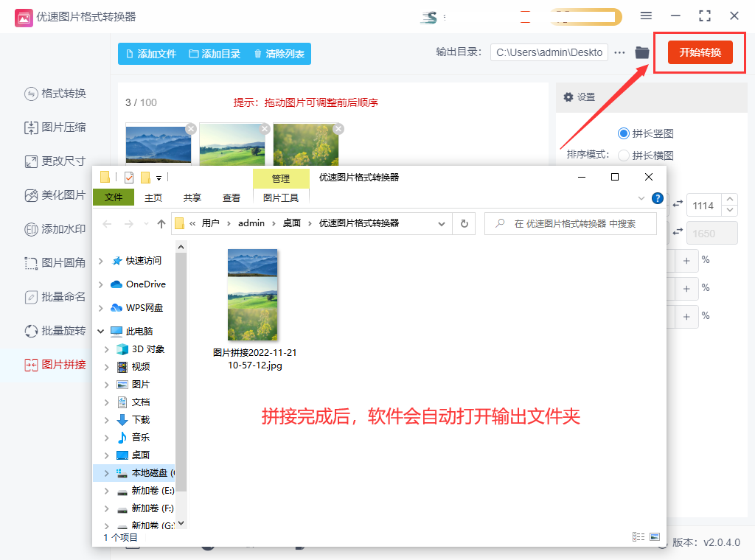This screenshot has height=560, width=755.
Task: Click Explorer forward arrow
Action: (x=128, y=224)
